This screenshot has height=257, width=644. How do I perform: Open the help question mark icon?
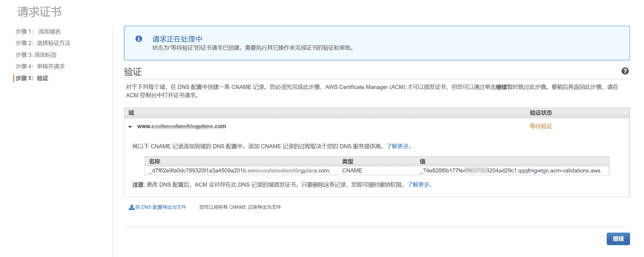(625, 71)
